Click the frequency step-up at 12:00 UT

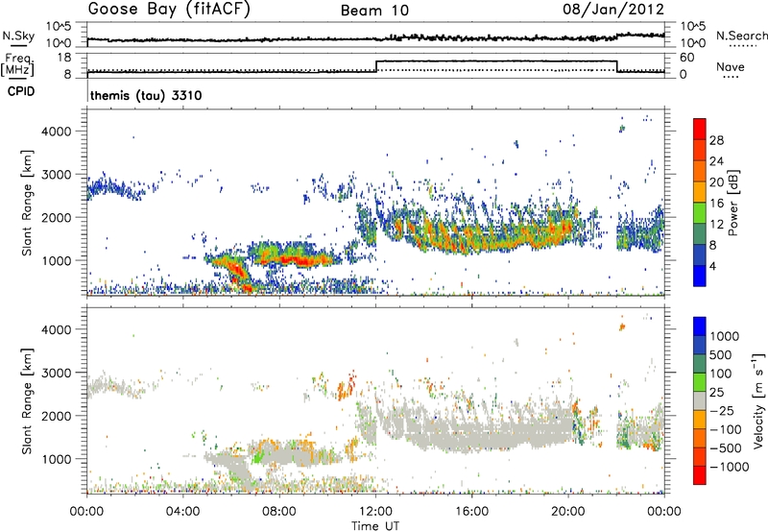click(x=376, y=66)
